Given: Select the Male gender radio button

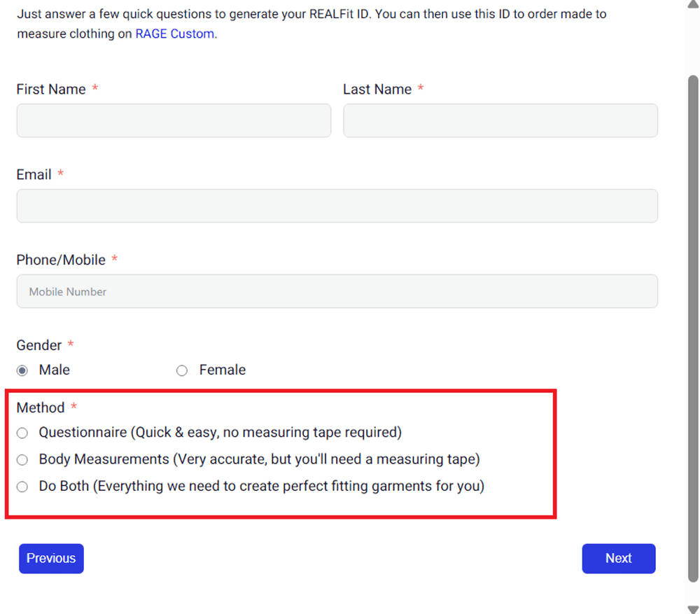Looking at the screenshot, I should click(x=22, y=370).
